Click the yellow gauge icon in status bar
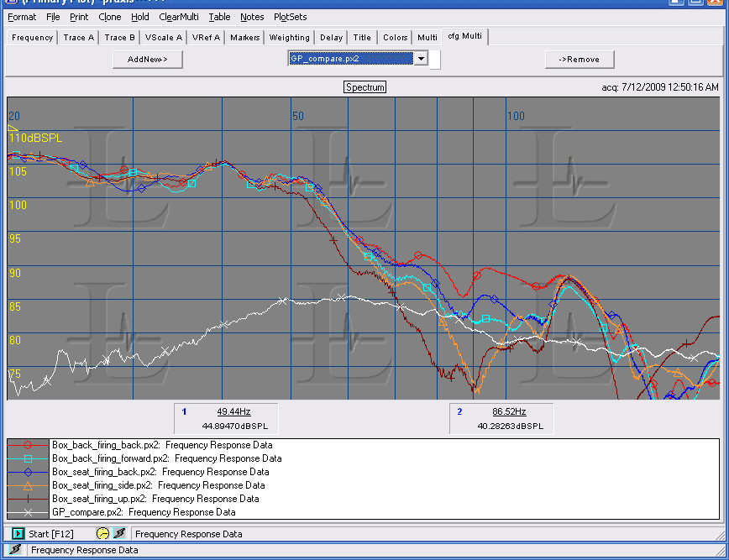This screenshot has width=729, height=560. 102,533
